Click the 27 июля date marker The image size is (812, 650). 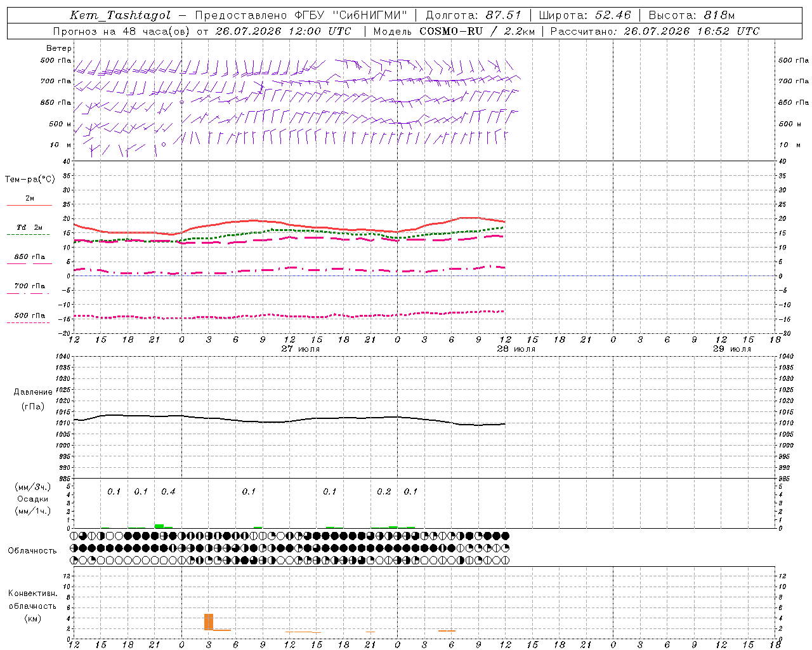tap(301, 349)
